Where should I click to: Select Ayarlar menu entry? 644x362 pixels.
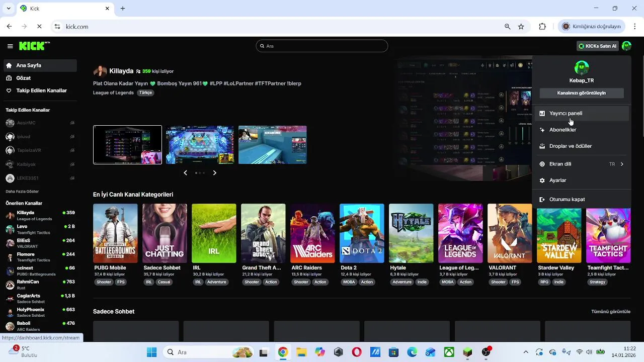pos(582,180)
